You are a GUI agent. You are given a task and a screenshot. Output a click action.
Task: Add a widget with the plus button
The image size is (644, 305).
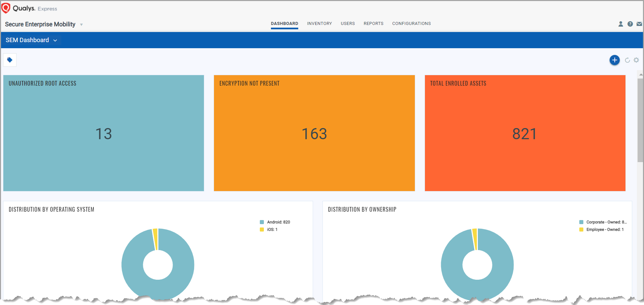point(615,60)
